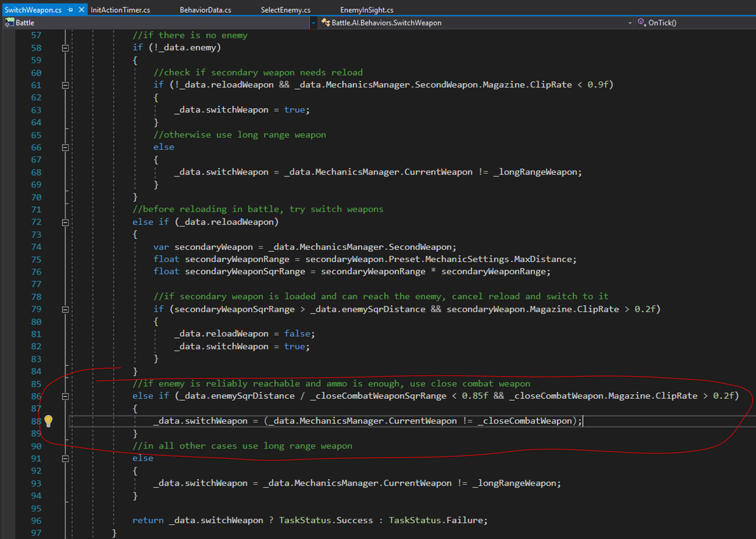
Task: Switch to the EnemyInSight.cs tab
Action: [367, 9]
